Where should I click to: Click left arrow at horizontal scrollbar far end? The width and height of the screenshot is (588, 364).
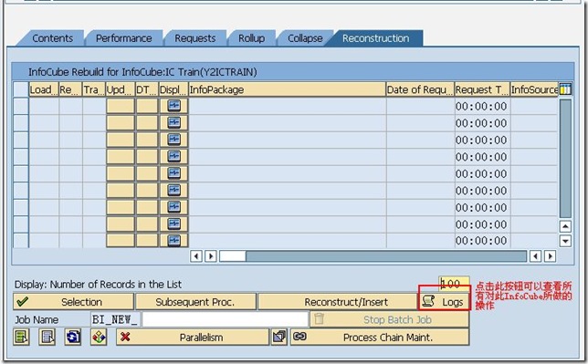coord(535,256)
